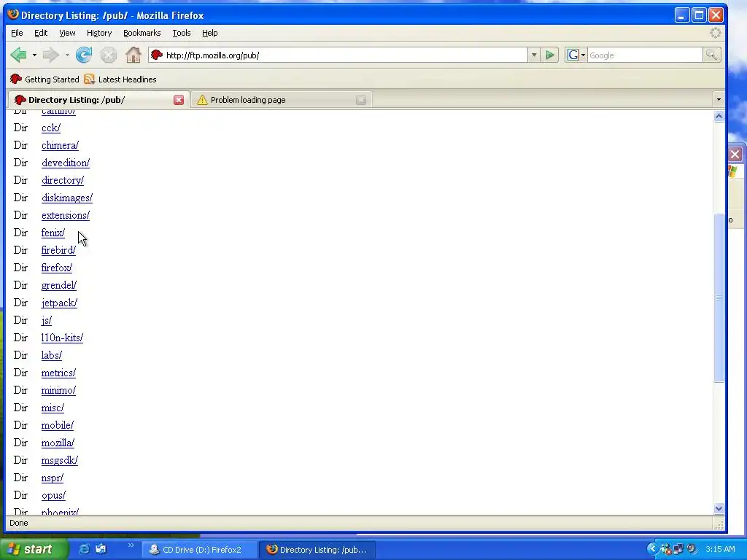Open the File menu
The height and width of the screenshot is (560, 747).
click(x=17, y=33)
